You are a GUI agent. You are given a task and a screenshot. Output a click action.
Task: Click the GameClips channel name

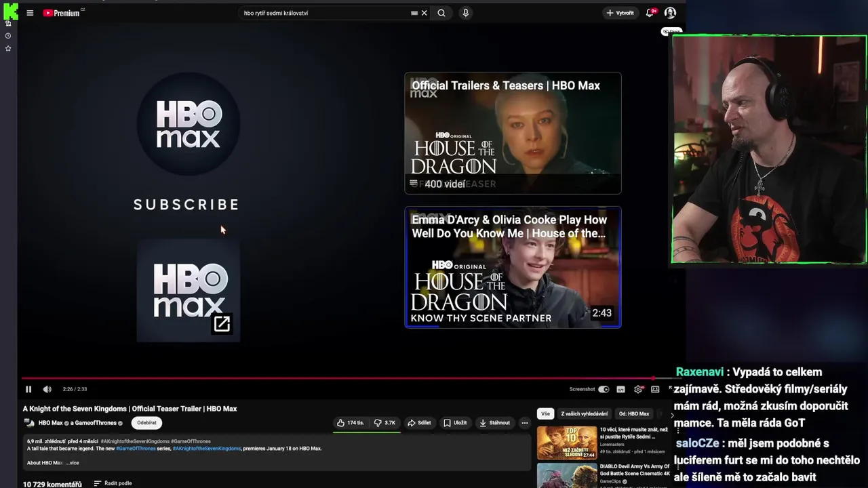pos(610,481)
